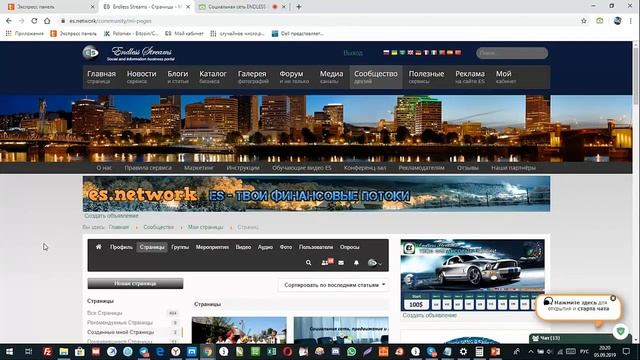
Task: Open the Аудио tab
Action: (x=265, y=247)
